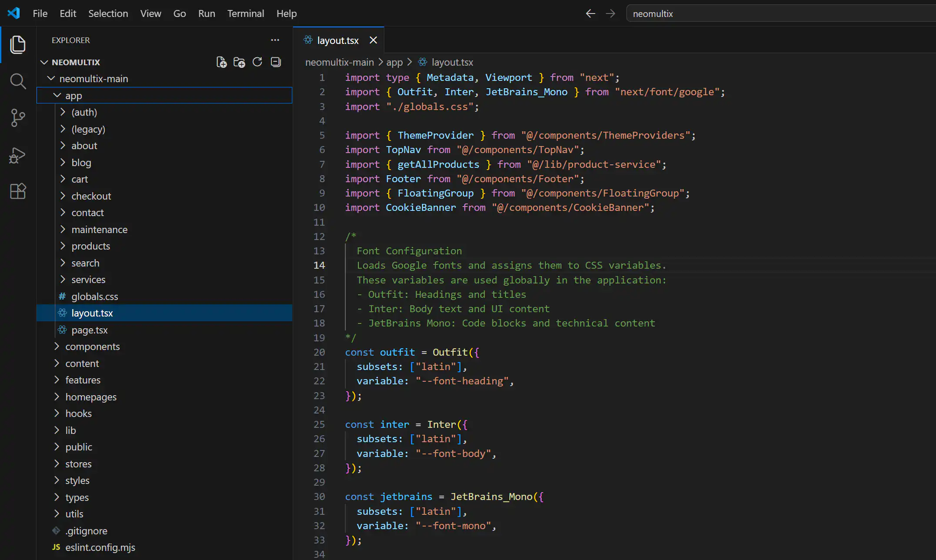
Task: Expand the blog folder
Action: pyautogui.click(x=63, y=162)
